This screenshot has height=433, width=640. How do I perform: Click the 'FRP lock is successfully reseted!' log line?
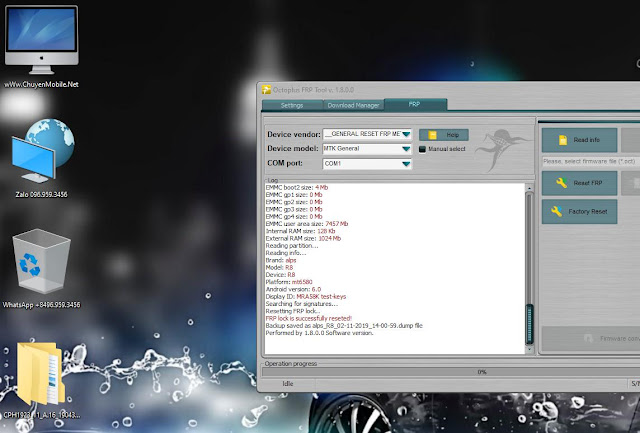point(309,318)
